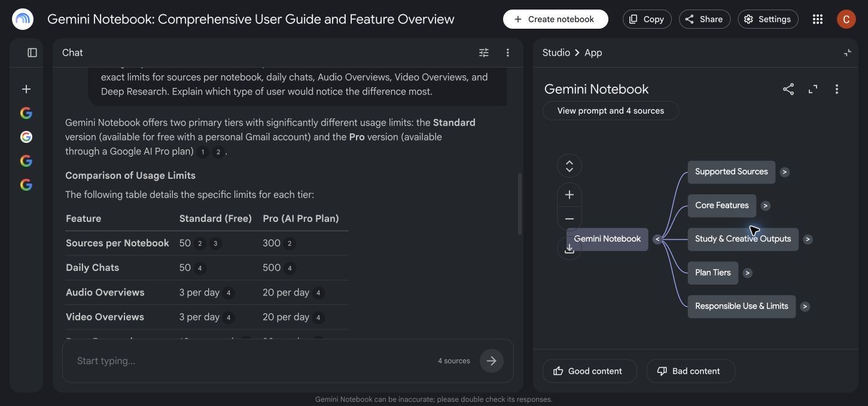Viewport: 868px width, 406px height.
Task: Open the third Google source icon
Action: tap(26, 161)
